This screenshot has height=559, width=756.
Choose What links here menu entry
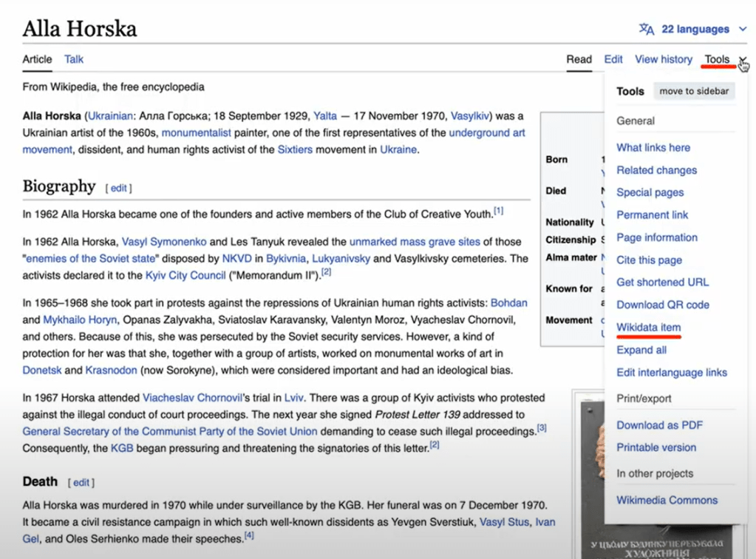click(x=653, y=148)
